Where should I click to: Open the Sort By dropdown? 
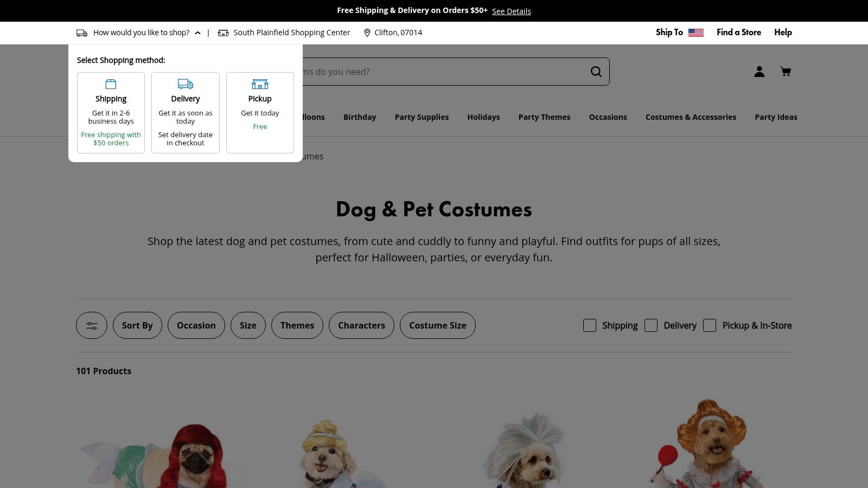(137, 325)
